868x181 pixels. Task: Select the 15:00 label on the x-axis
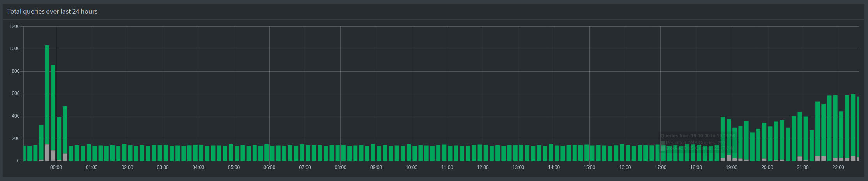pyautogui.click(x=589, y=167)
